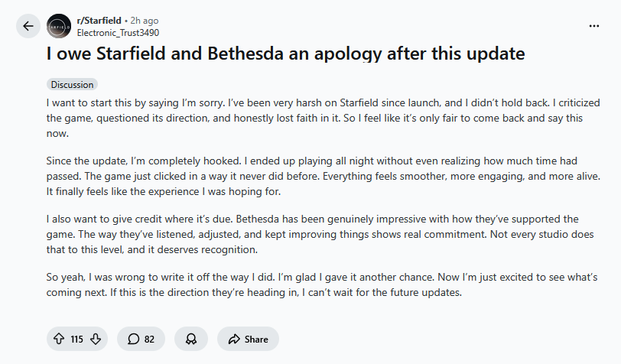Viewport: 621px width, 364px height.
Task: Open the three-dot post options menu
Action: coord(594,26)
